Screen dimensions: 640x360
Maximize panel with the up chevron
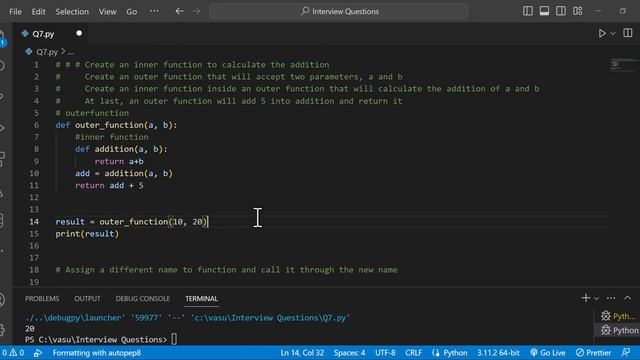627,298
